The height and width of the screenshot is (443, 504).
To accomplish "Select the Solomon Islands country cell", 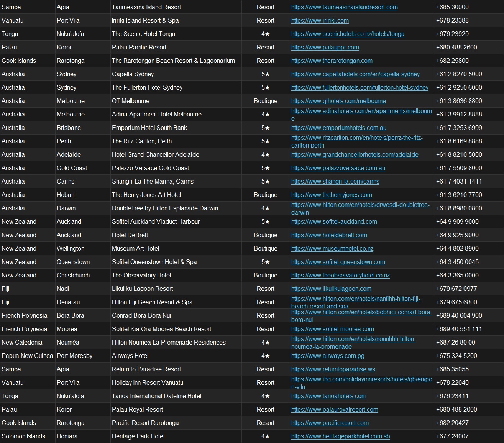I will [28, 436].
